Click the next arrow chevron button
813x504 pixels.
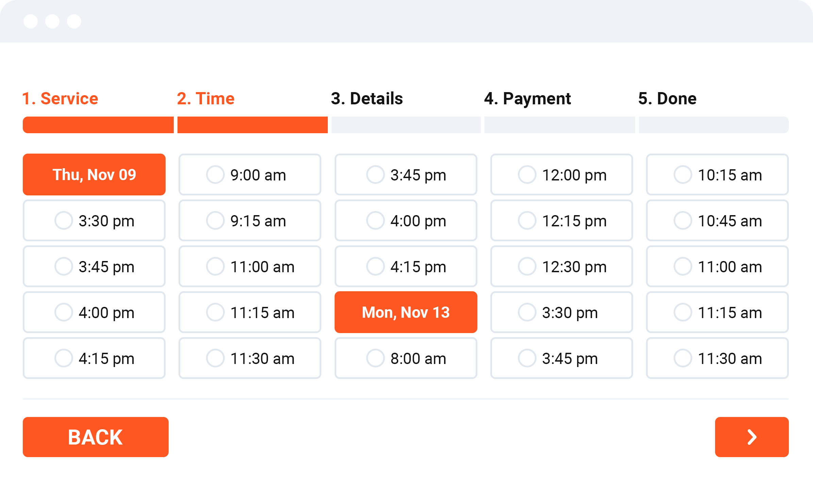point(751,437)
